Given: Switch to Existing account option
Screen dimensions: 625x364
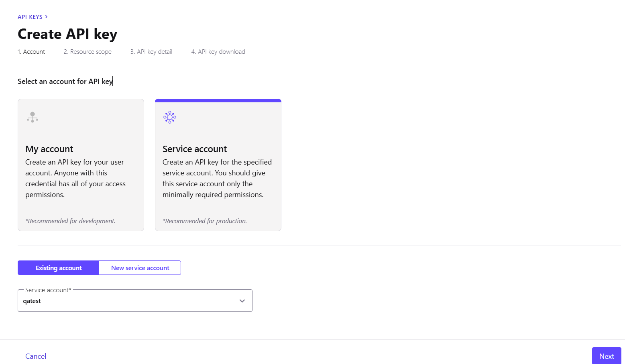Looking at the screenshot, I should (59, 268).
